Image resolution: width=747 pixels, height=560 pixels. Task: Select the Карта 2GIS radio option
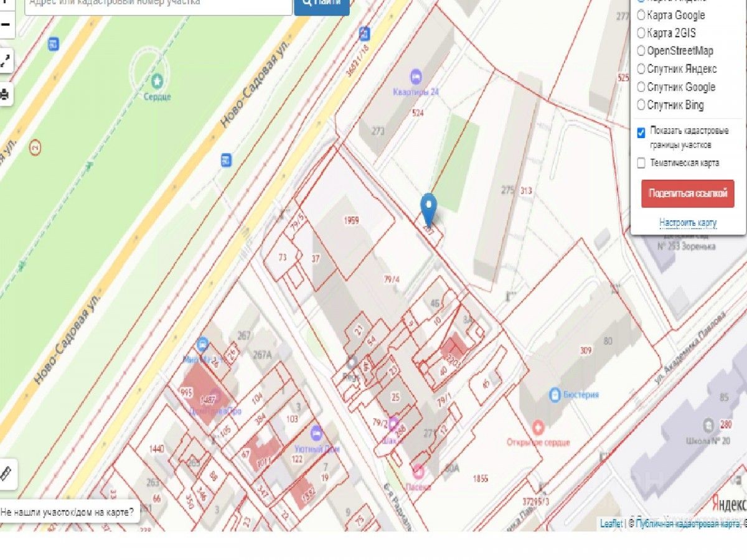[641, 33]
